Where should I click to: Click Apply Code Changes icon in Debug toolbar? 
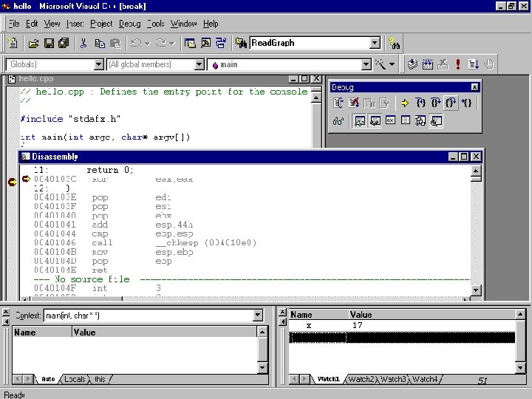point(384,103)
